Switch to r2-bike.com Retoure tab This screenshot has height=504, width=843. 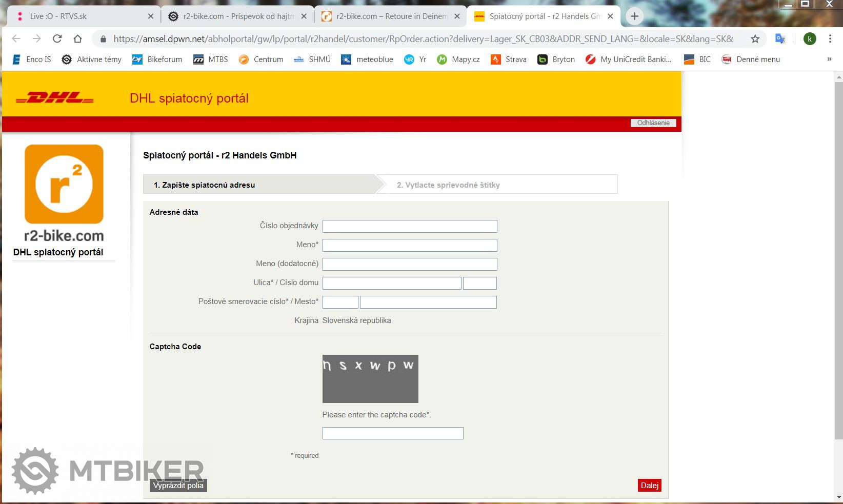click(x=390, y=16)
